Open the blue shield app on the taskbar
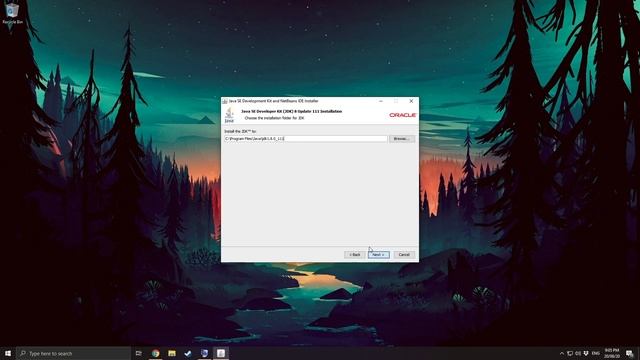Image resolution: width=640 pixels, height=360 pixels. 204,353
